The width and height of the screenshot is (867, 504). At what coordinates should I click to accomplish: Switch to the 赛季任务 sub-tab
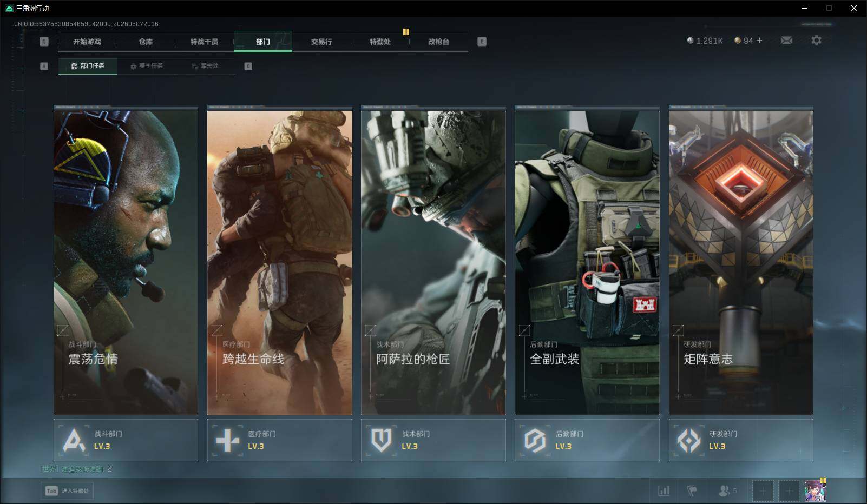146,66
